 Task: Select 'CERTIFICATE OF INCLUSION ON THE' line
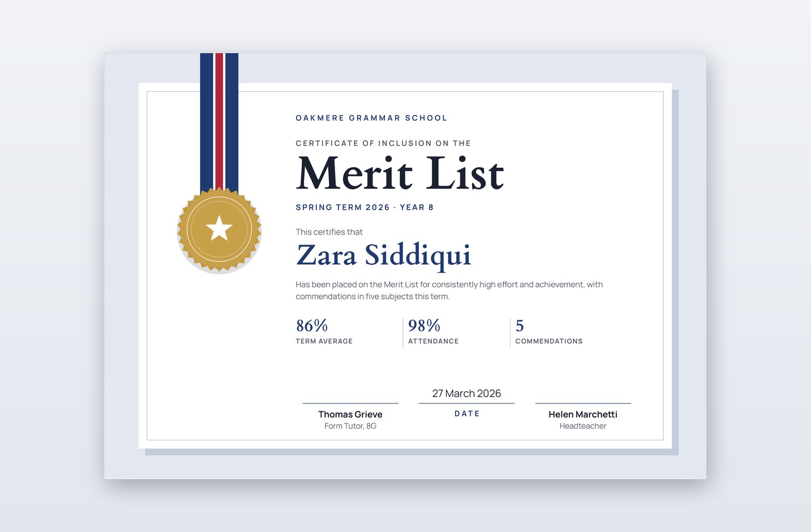click(383, 143)
